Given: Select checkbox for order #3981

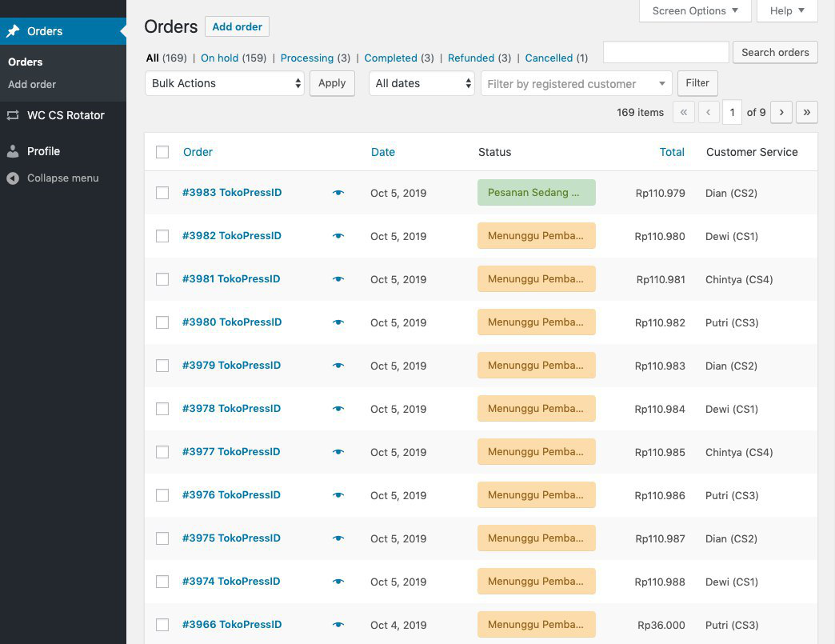Looking at the screenshot, I should [162, 279].
